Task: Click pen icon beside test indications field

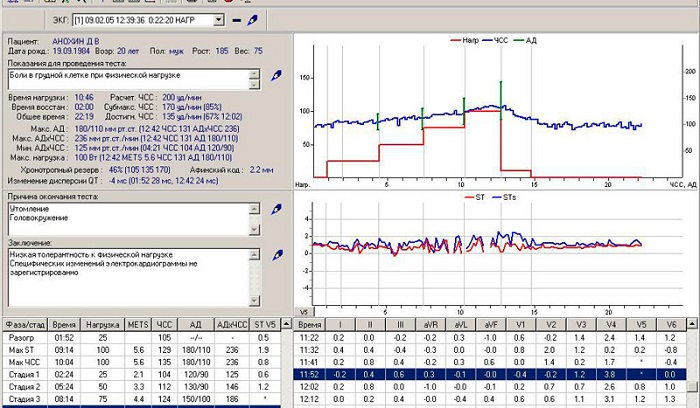Action: [277, 76]
